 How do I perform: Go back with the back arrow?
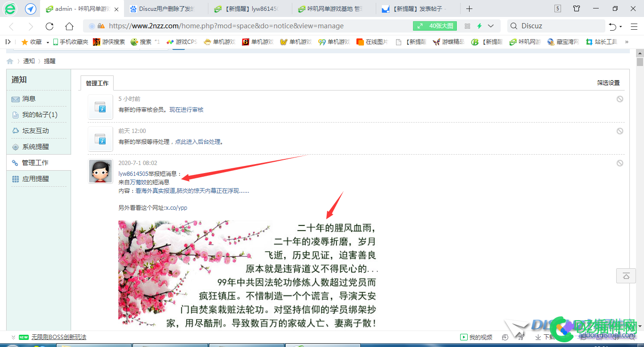(11, 26)
